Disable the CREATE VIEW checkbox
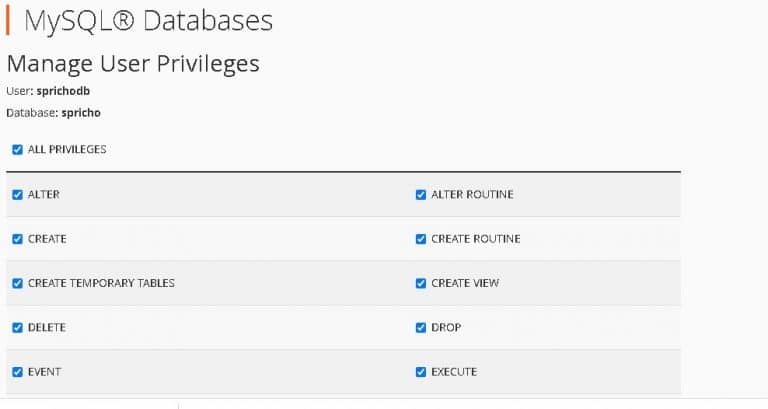Viewport: 768px width, 409px height. (x=421, y=283)
